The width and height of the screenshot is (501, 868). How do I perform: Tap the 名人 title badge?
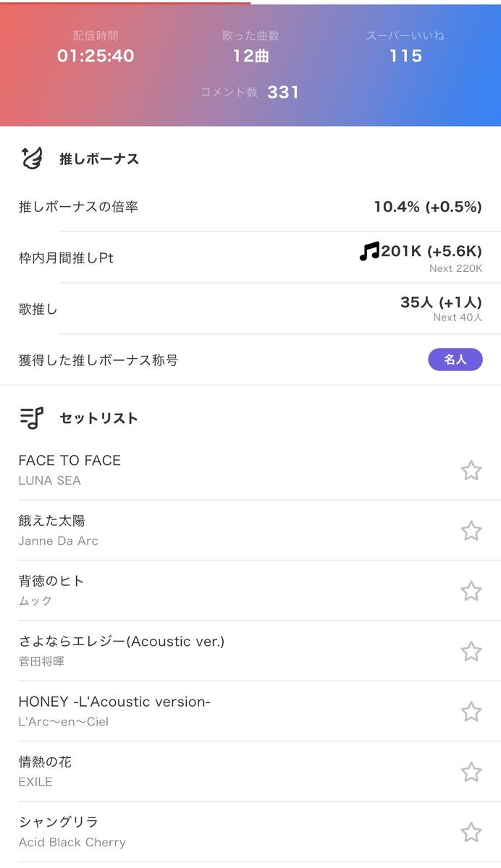point(455,359)
